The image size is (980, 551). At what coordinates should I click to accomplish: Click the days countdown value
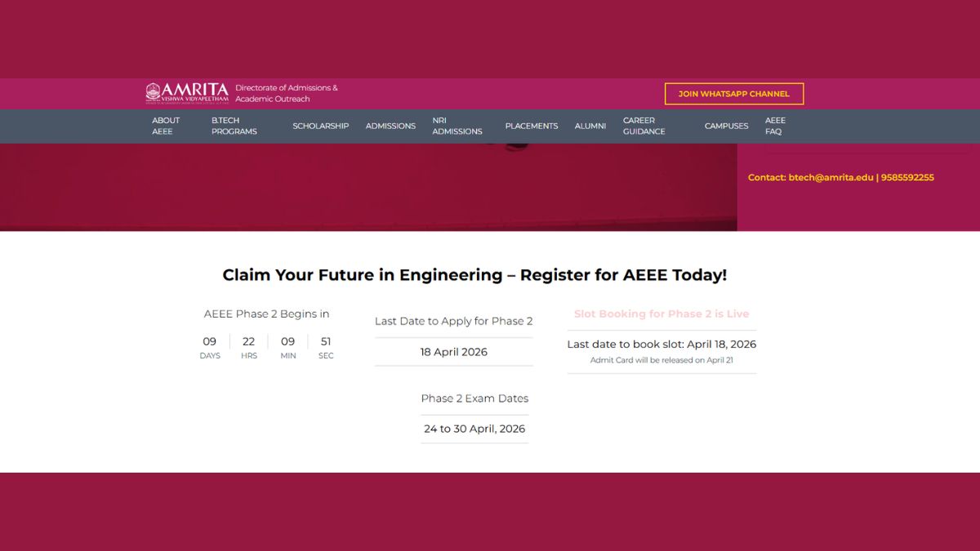point(210,342)
